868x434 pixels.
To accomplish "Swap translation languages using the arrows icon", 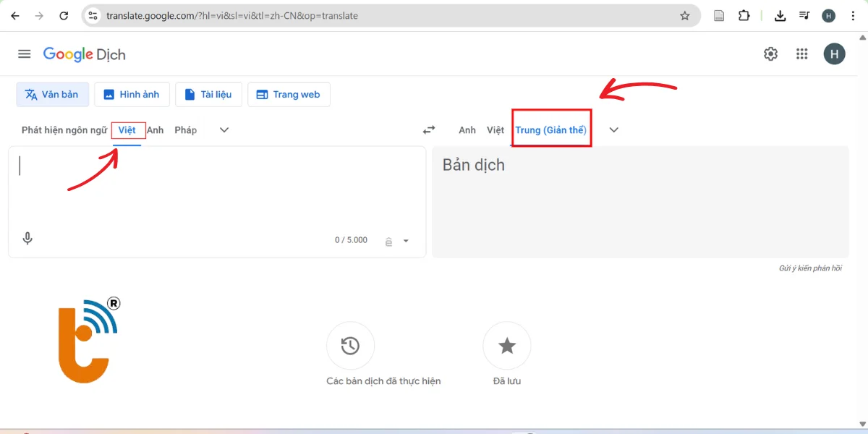I will pyautogui.click(x=428, y=129).
